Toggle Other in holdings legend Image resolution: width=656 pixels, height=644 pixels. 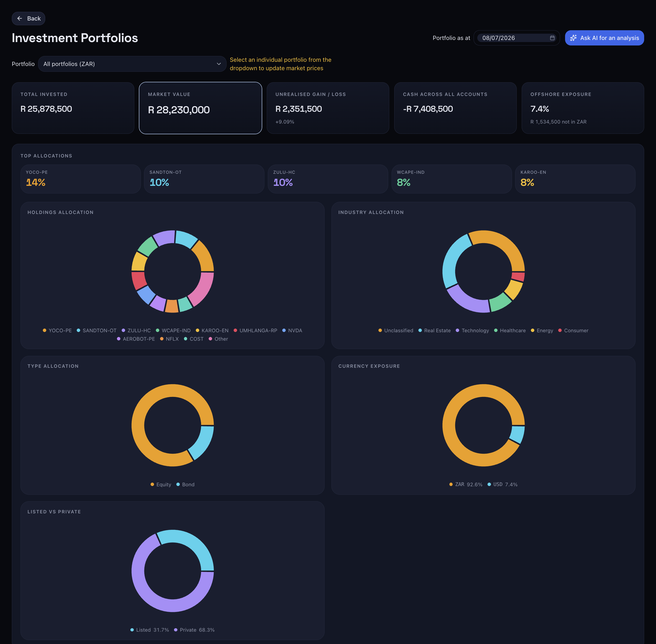pyautogui.click(x=218, y=339)
